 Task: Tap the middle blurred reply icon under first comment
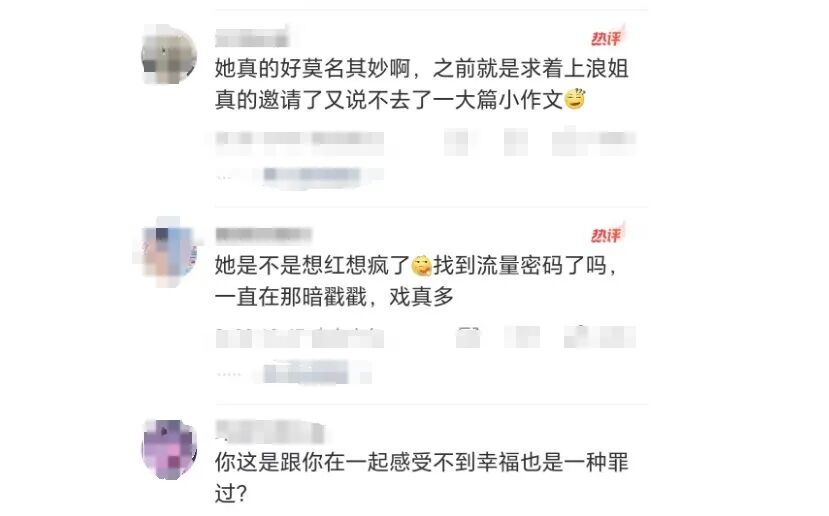(x=515, y=141)
